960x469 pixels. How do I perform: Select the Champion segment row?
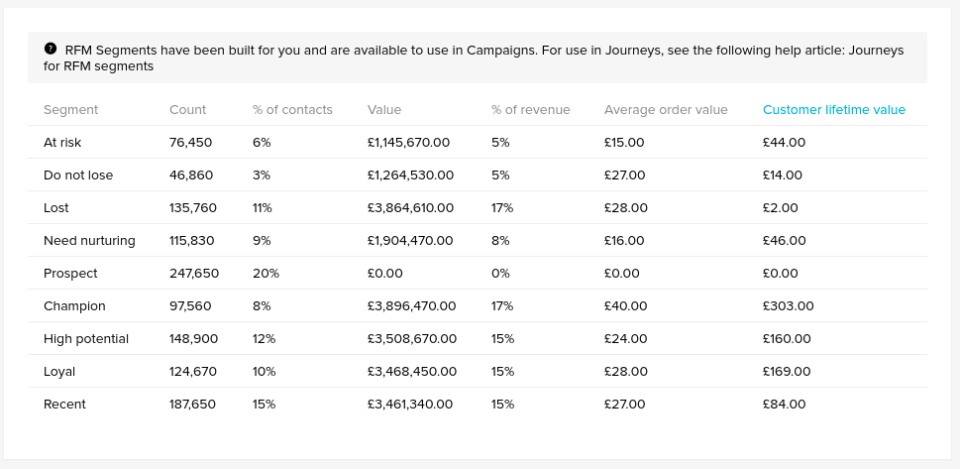coord(74,306)
